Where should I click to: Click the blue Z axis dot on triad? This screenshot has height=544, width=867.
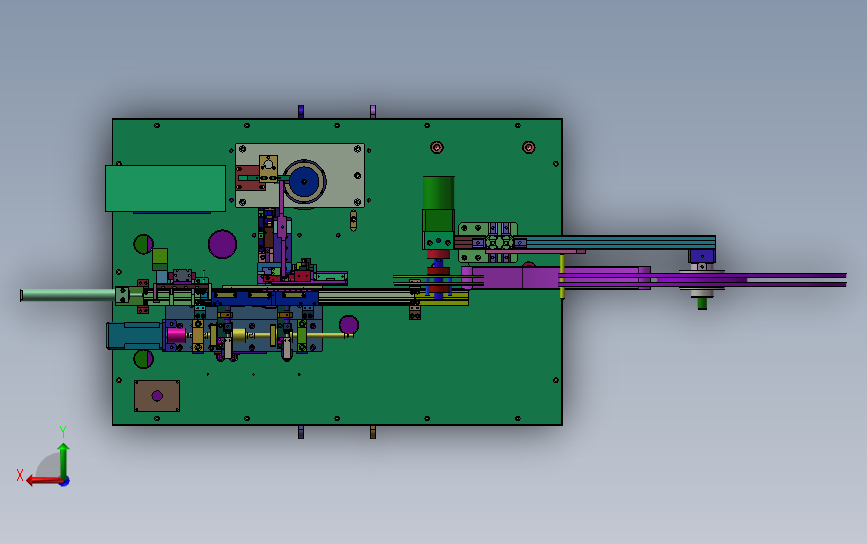point(65,482)
